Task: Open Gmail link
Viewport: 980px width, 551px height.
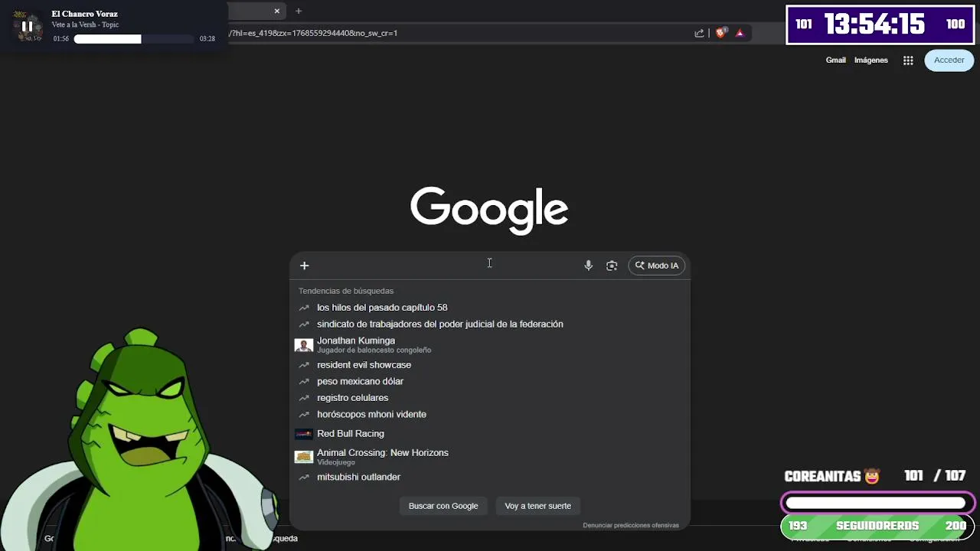Action: pyautogui.click(x=835, y=60)
